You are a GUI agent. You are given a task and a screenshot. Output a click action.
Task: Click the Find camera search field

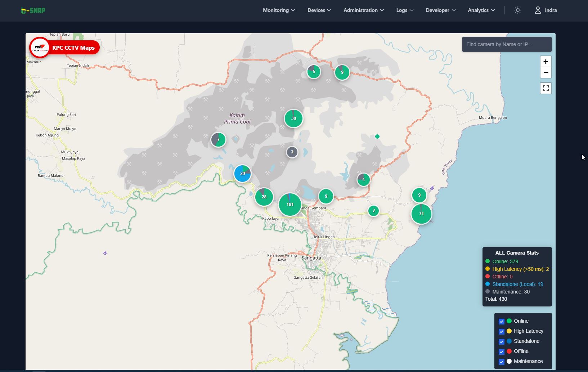(x=507, y=44)
